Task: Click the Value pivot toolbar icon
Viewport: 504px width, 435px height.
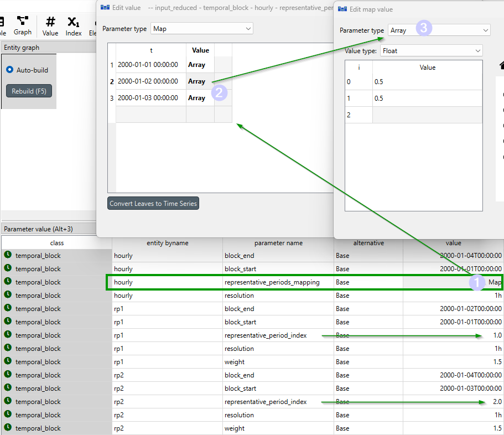Action: 50,25
